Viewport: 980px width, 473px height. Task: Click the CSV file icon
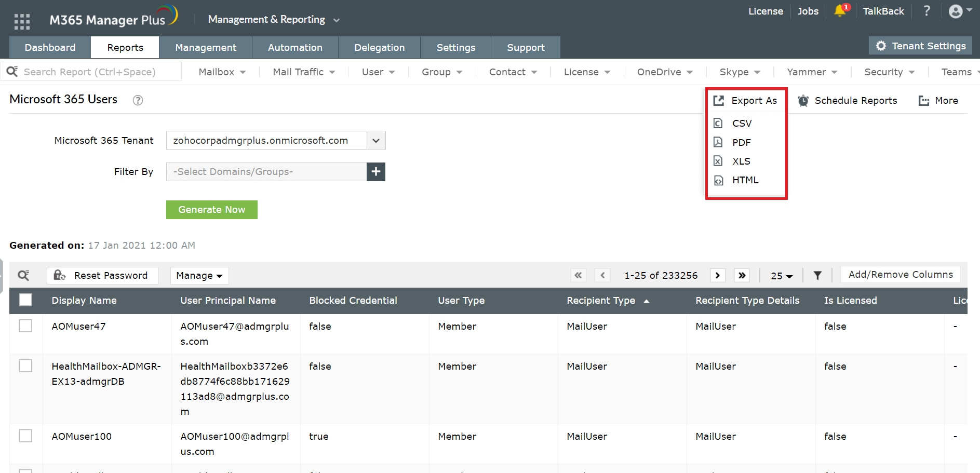coord(718,123)
